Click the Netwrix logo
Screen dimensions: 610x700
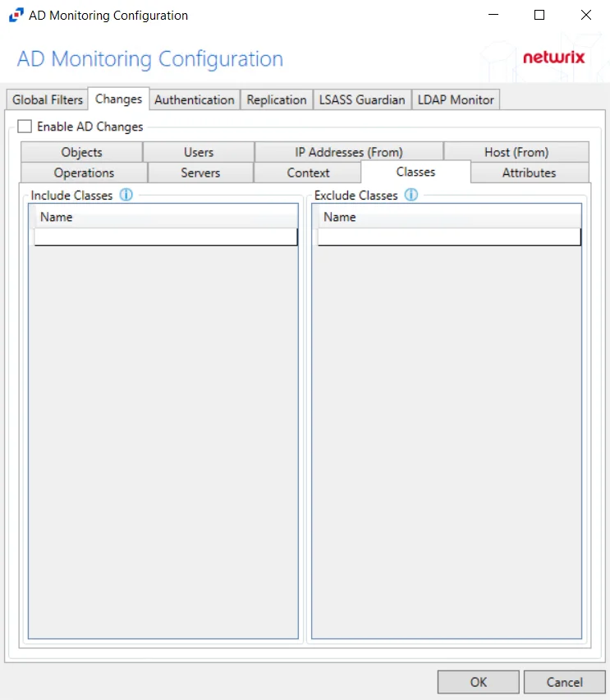553,58
